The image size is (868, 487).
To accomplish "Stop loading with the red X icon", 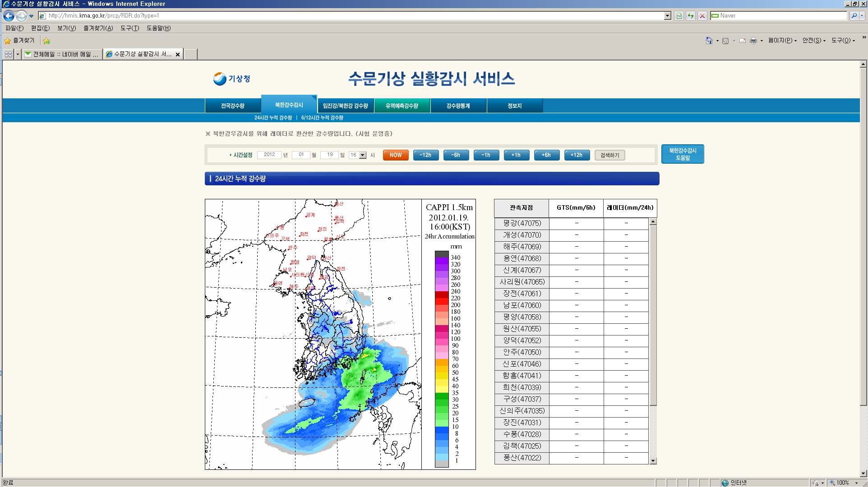I will tap(702, 16).
